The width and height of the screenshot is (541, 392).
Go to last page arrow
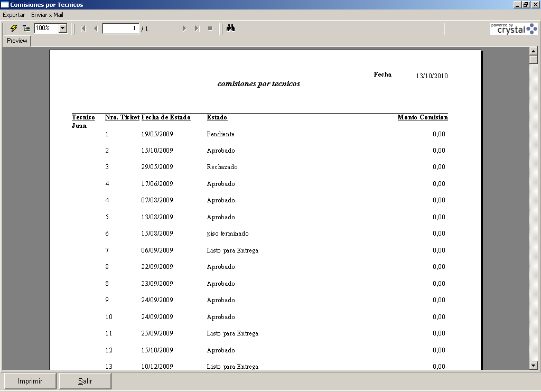(197, 29)
